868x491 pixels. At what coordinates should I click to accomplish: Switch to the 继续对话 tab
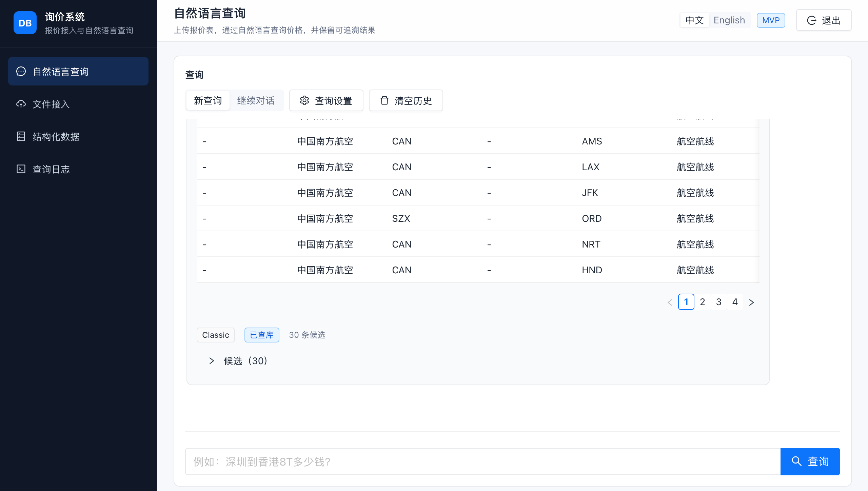(256, 100)
